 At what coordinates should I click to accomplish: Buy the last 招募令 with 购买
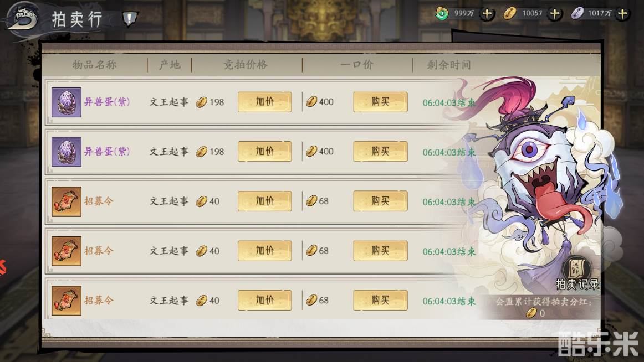(x=380, y=300)
